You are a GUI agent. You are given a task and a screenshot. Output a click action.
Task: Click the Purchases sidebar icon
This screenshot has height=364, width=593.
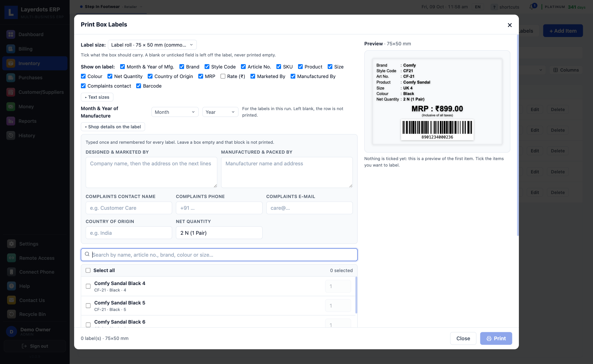click(11, 78)
